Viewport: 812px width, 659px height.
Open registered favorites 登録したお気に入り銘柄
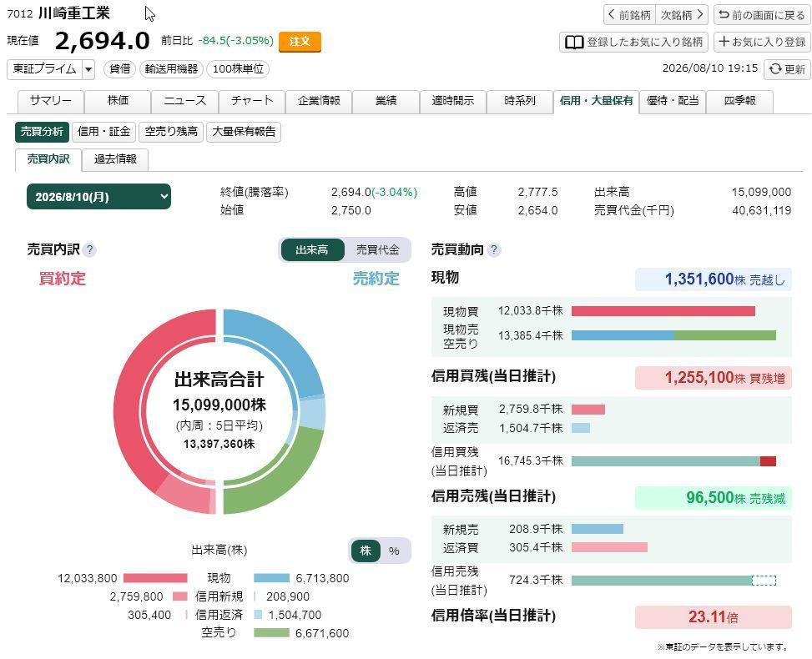(634, 42)
